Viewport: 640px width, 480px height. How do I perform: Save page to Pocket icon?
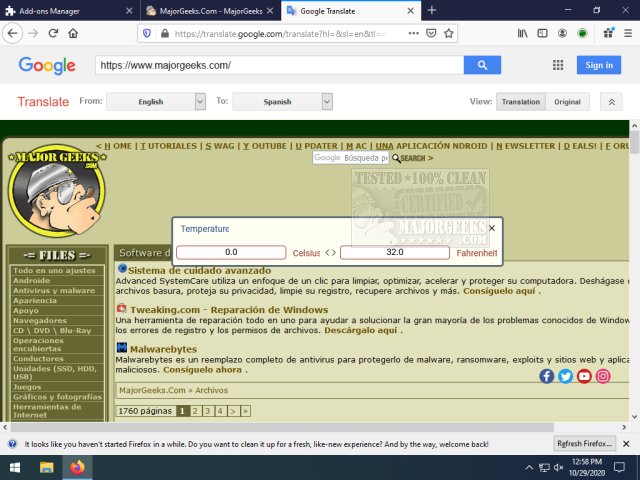click(431, 33)
